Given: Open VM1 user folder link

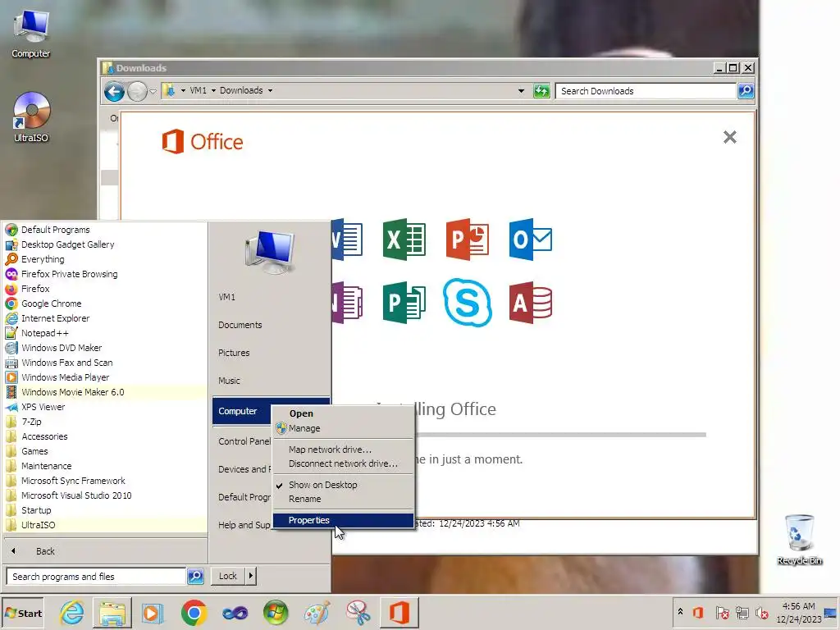Looking at the screenshot, I should click(226, 297).
